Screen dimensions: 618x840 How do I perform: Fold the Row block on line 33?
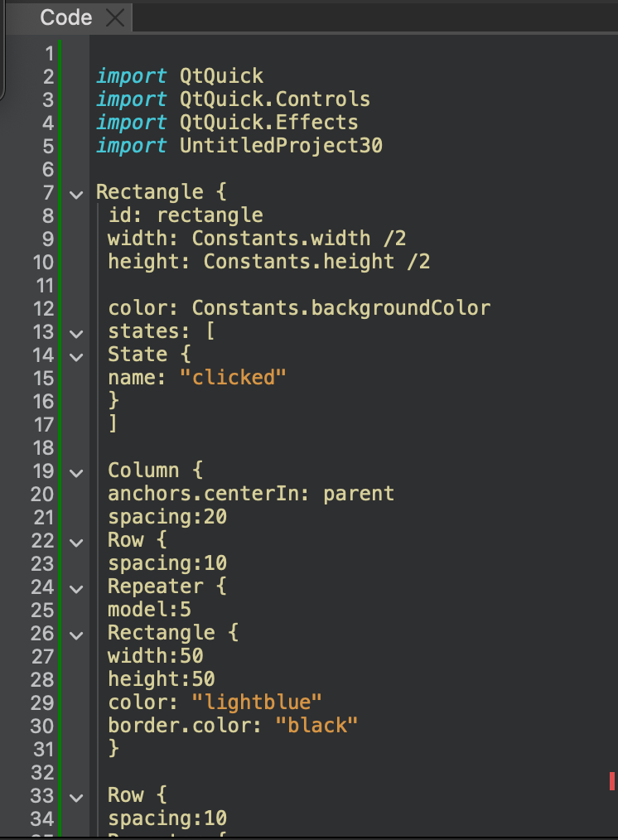point(76,798)
